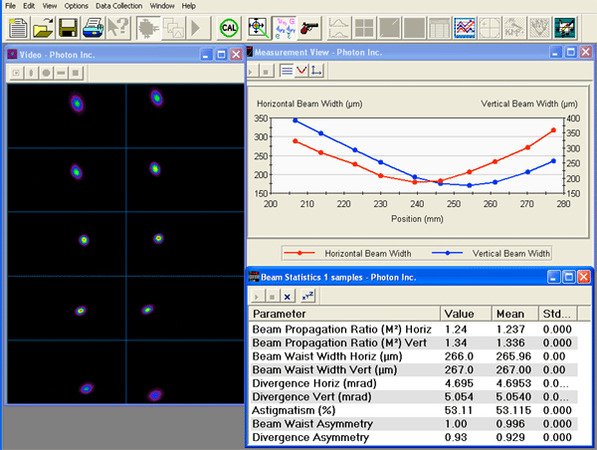Click the crosshair beam targeting icon
This screenshot has width=597, height=450.
click(258, 28)
